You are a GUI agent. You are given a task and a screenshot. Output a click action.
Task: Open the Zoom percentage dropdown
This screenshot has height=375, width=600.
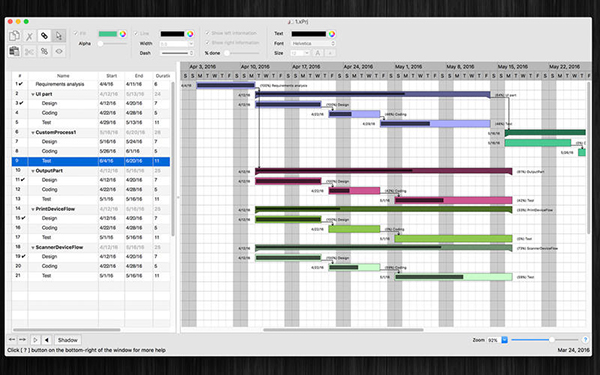click(x=504, y=340)
